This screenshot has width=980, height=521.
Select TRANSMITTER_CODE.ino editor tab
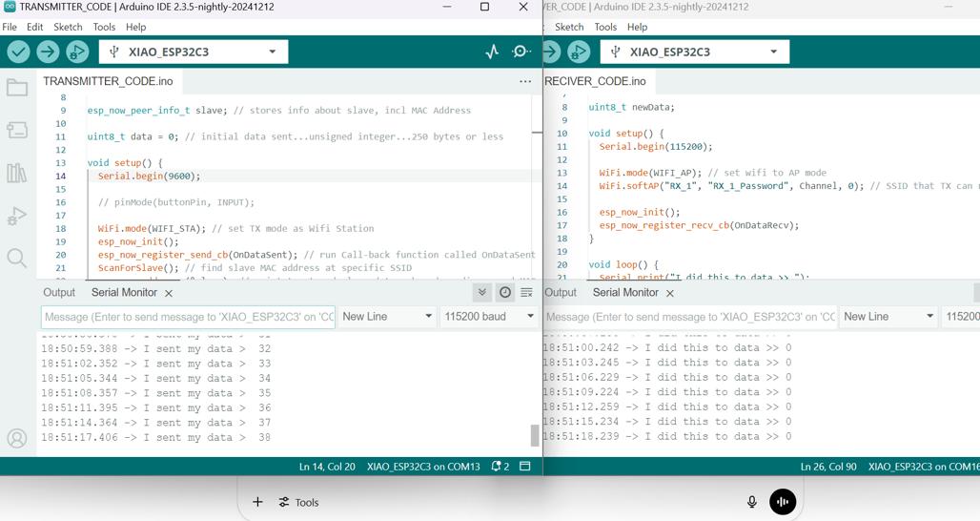[x=108, y=81]
